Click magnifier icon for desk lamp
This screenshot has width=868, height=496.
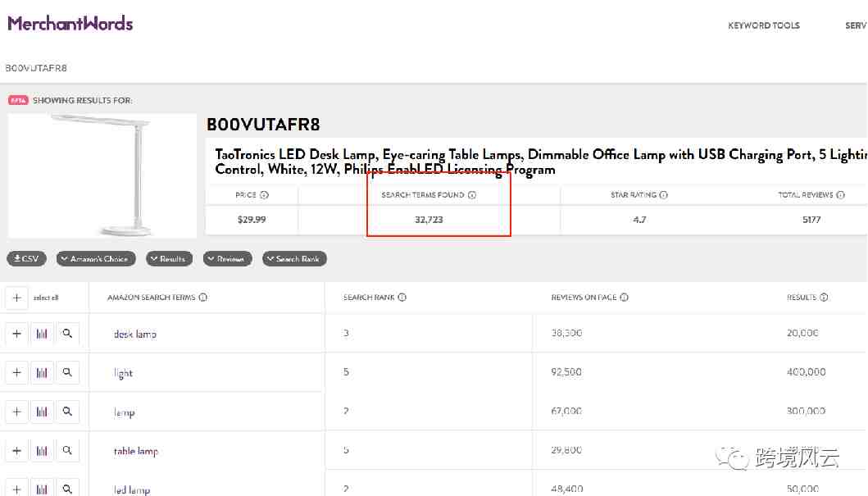coord(67,334)
